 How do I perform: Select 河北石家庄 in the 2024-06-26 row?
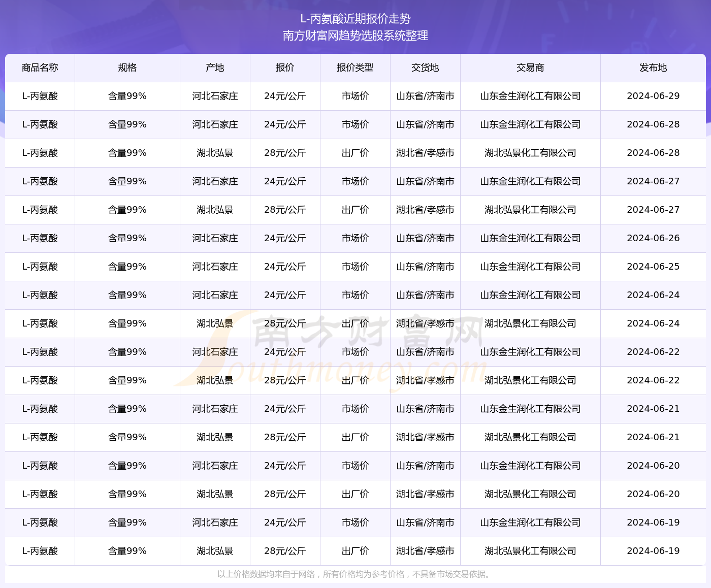coord(215,238)
